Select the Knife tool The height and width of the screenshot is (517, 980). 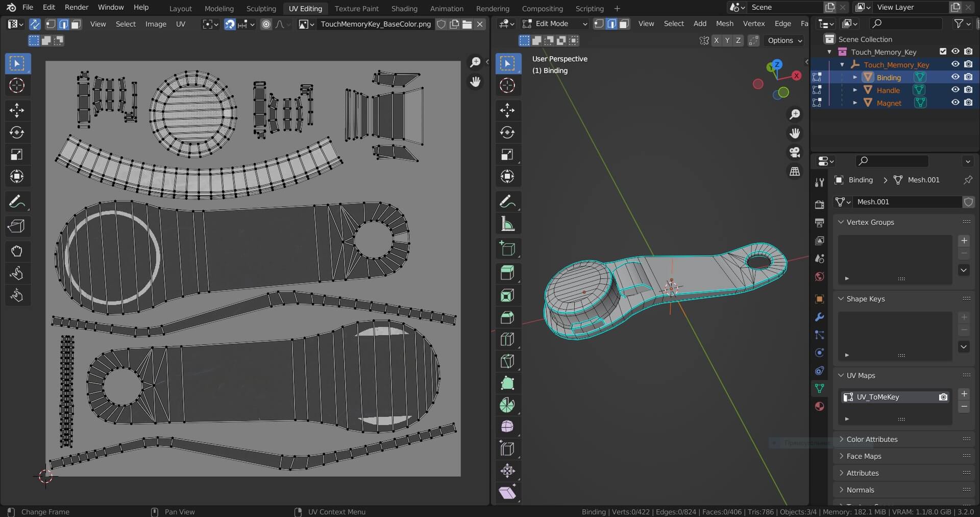tap(507, 361)
